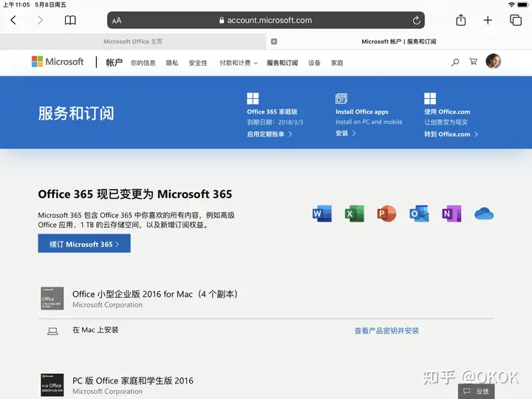Add a new tab with plus icon
Viewport: 532px width, 399px height.
(488, 21)
